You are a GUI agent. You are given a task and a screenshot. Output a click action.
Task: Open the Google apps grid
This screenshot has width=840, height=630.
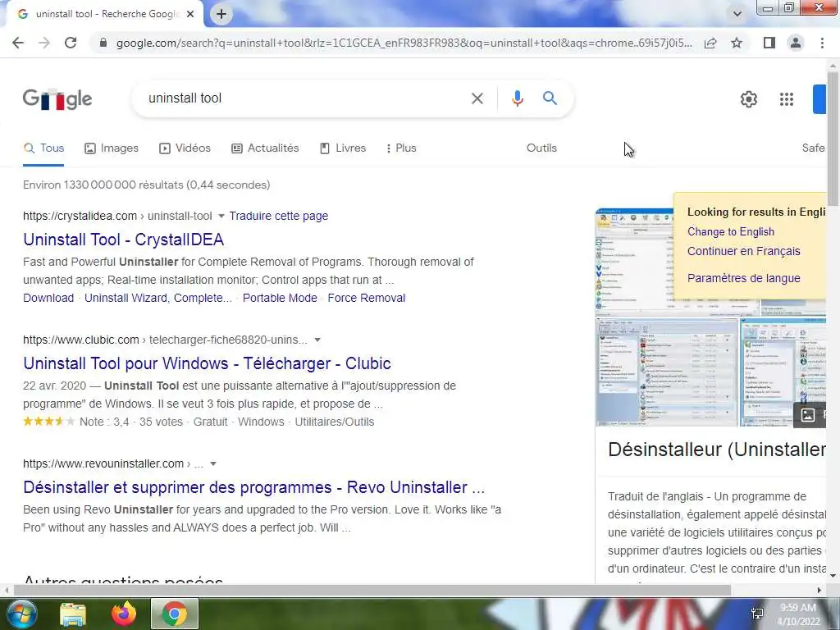coord(787,99)
